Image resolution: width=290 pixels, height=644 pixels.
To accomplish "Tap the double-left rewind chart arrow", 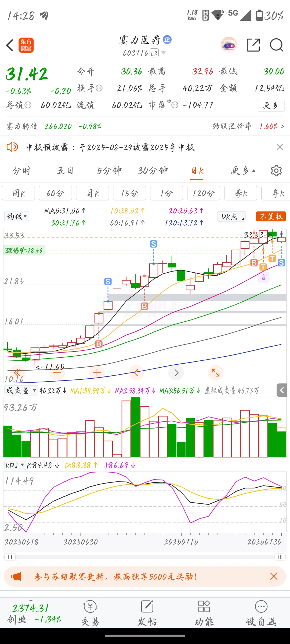I will (x=17, y=373).
